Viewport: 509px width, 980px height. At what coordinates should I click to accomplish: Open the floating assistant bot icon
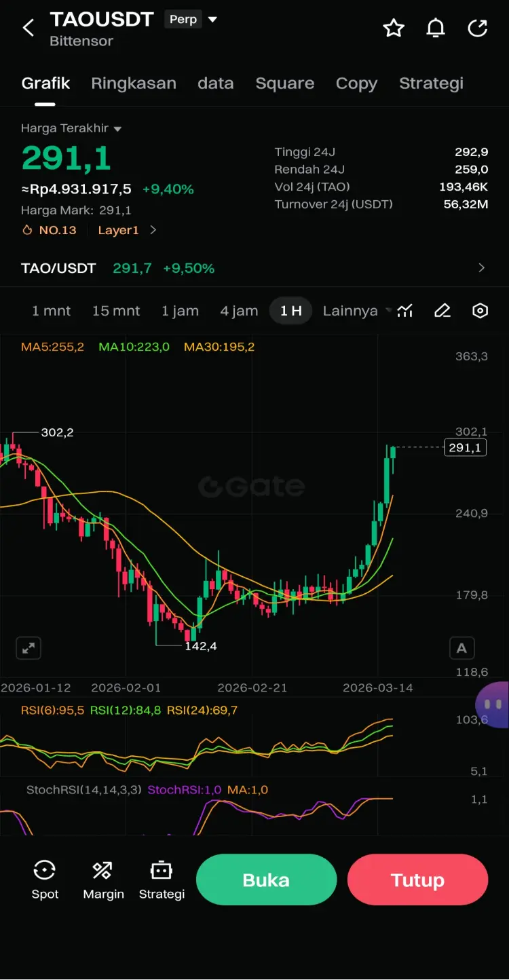click(493, 704)
